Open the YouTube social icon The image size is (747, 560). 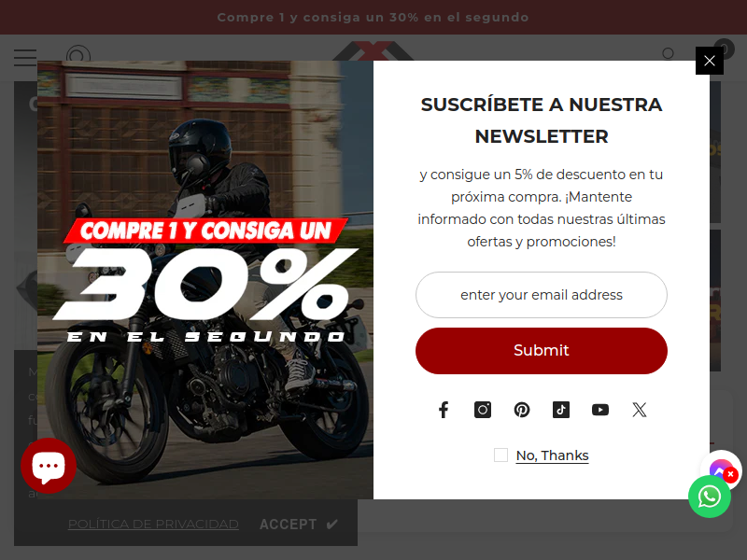[599, 410]
